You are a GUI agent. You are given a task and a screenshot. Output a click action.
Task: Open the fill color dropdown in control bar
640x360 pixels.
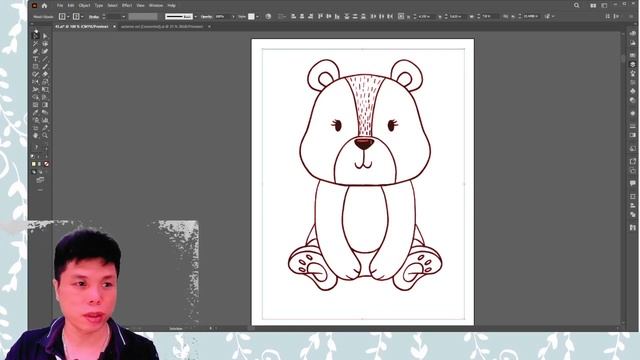click(x=68, y=16)
